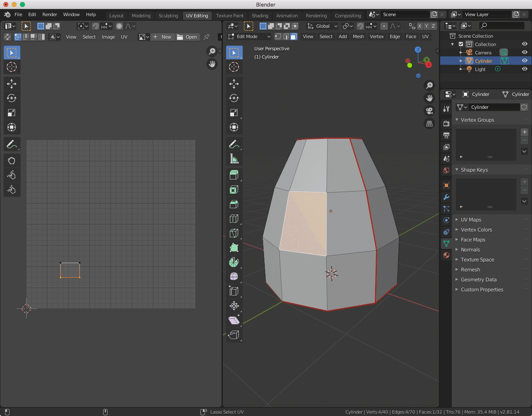
Task: Select the UV Grab sculpt tool
Action: (12, 161)
